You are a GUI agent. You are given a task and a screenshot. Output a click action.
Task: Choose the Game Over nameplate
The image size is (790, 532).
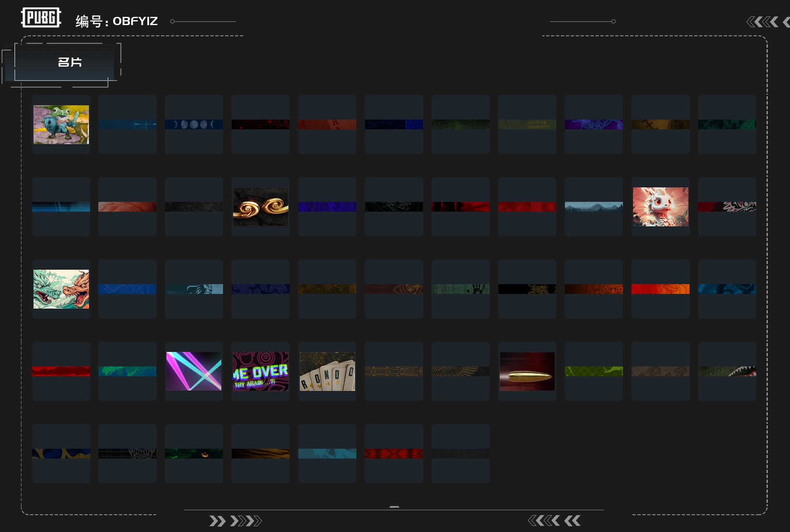click(260, 371)
